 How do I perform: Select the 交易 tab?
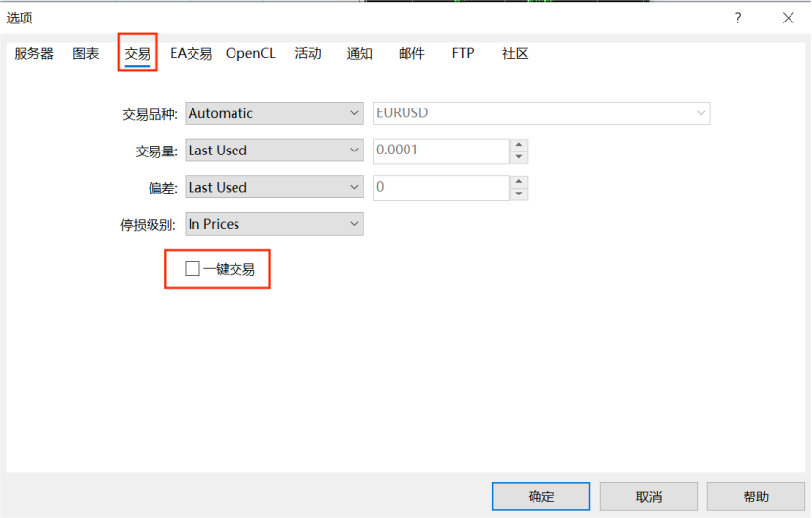pos(137,54)
